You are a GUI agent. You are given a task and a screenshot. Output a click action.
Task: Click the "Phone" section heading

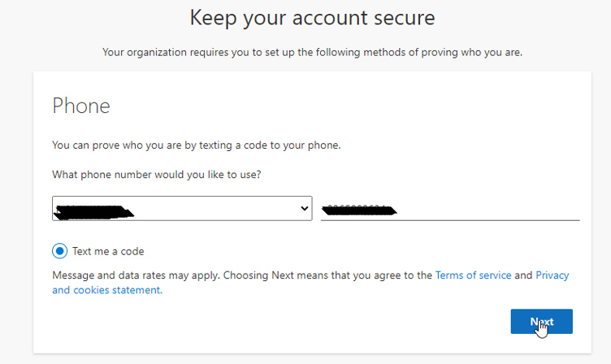81,106
